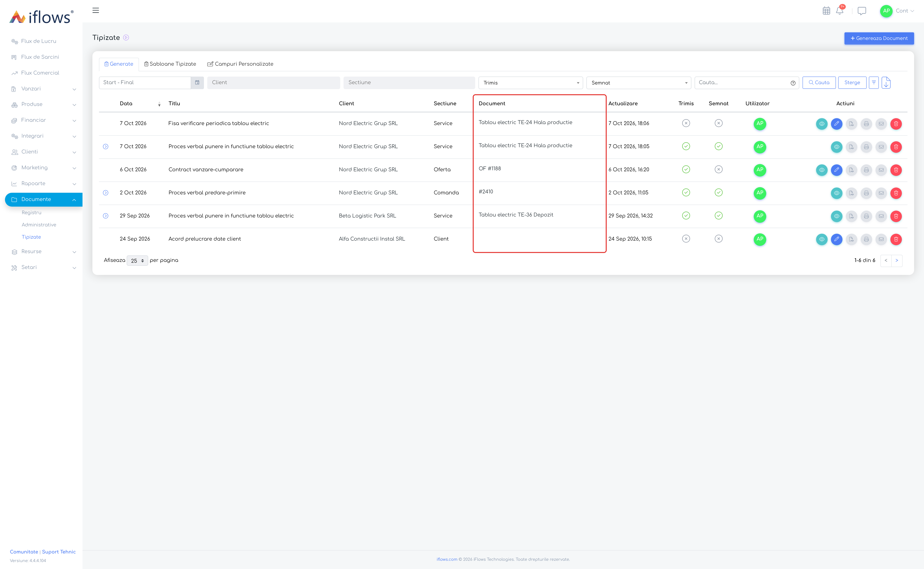
Task: Delete the Contract vanzare-cumparare row
Action: click(x=896, y=170)
